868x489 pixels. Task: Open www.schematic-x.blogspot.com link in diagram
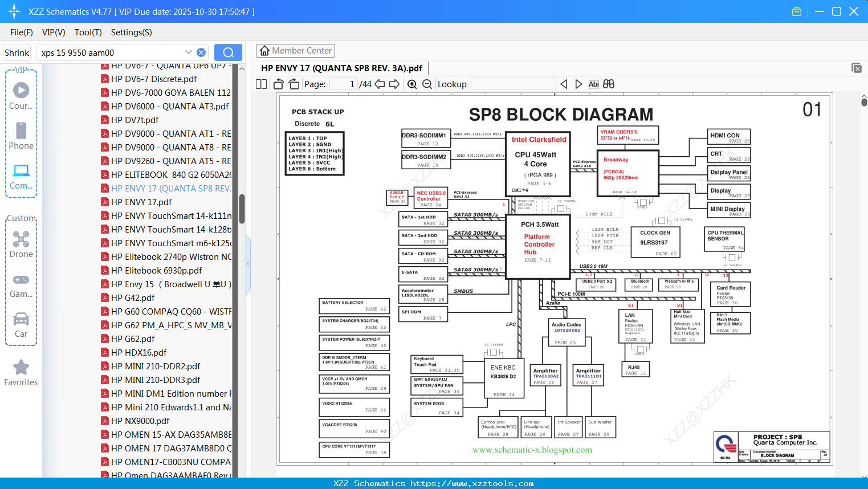click(x=532, y=450)
